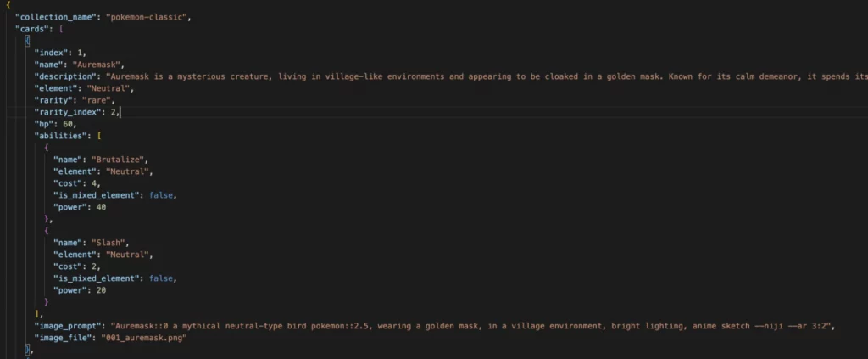
Task: Click the cost value 4
Action: (93, 183)
